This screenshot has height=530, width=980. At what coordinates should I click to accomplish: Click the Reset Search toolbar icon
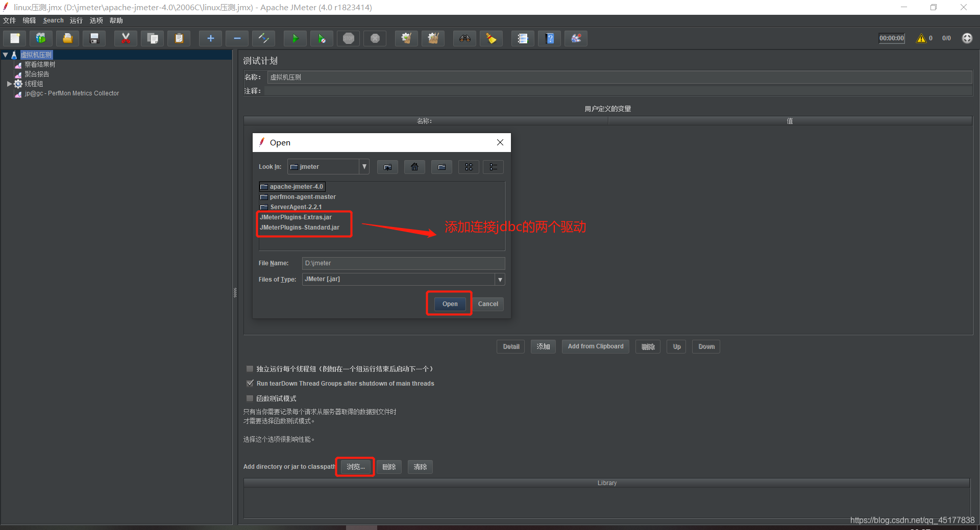pyautogui.click(x=491, y=38)
